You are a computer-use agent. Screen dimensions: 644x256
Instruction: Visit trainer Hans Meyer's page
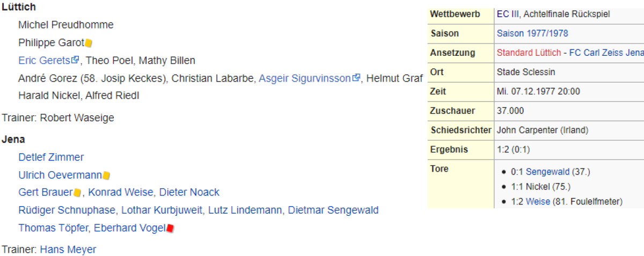(x=68, y=250)
